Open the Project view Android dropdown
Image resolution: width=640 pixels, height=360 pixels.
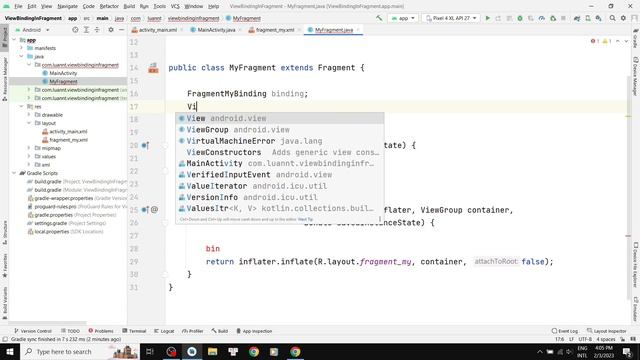(x=32, y=30)
